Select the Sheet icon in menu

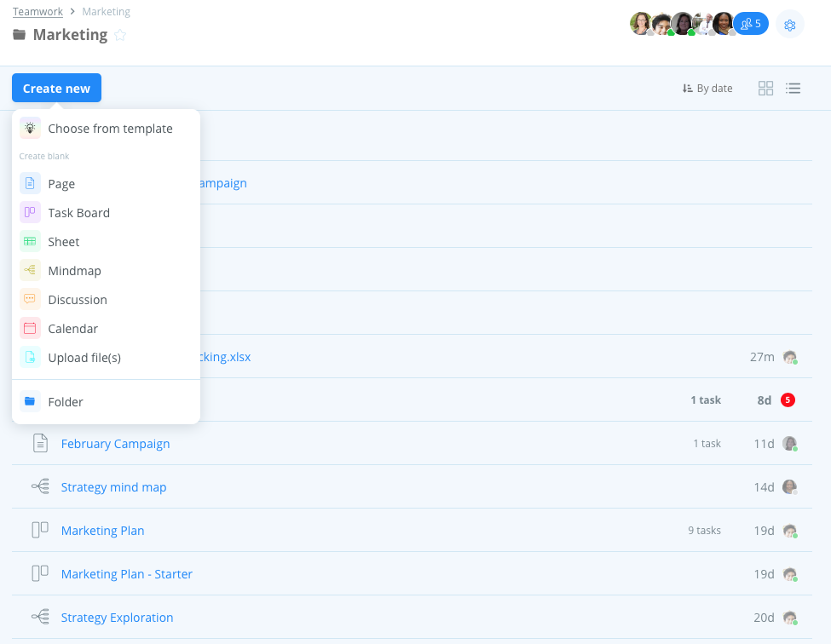pyautogui.click(x=31, y=242)
